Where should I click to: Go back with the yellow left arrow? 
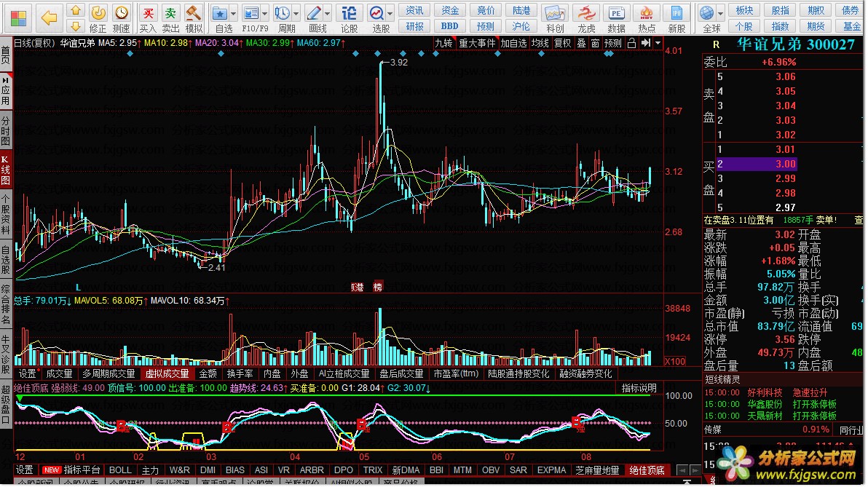(x=50, y=17)
